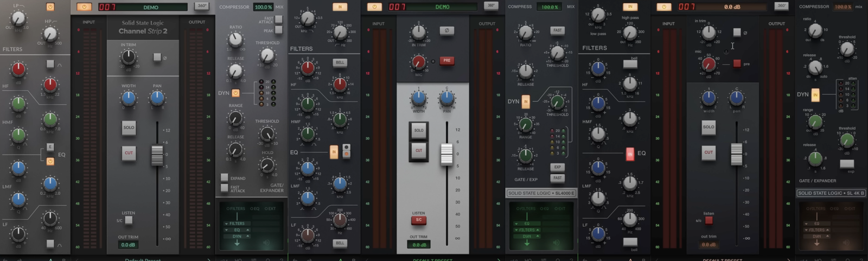Image resolution: width=868 pixels, height=261 pixels.
Task: Click Channel Strip 2 volume fader handle
Action: [x=157, y=155]
